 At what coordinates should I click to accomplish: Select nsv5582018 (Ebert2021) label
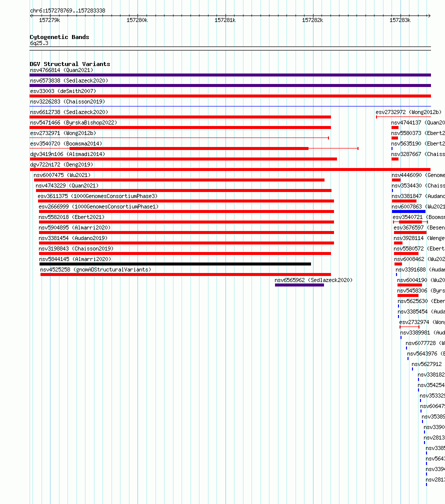(71, 217)
